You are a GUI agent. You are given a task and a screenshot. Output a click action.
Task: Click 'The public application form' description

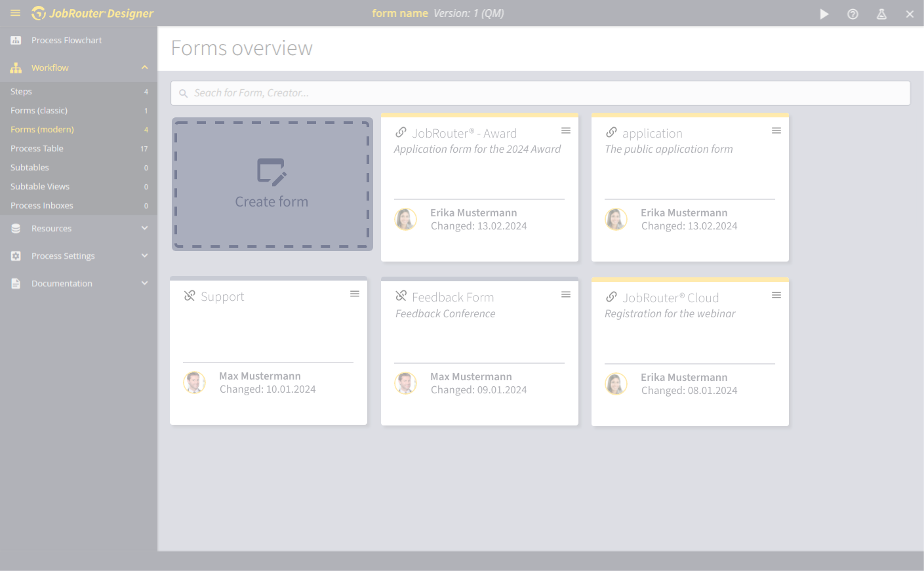pyautogui.click(x=669, y=149)
